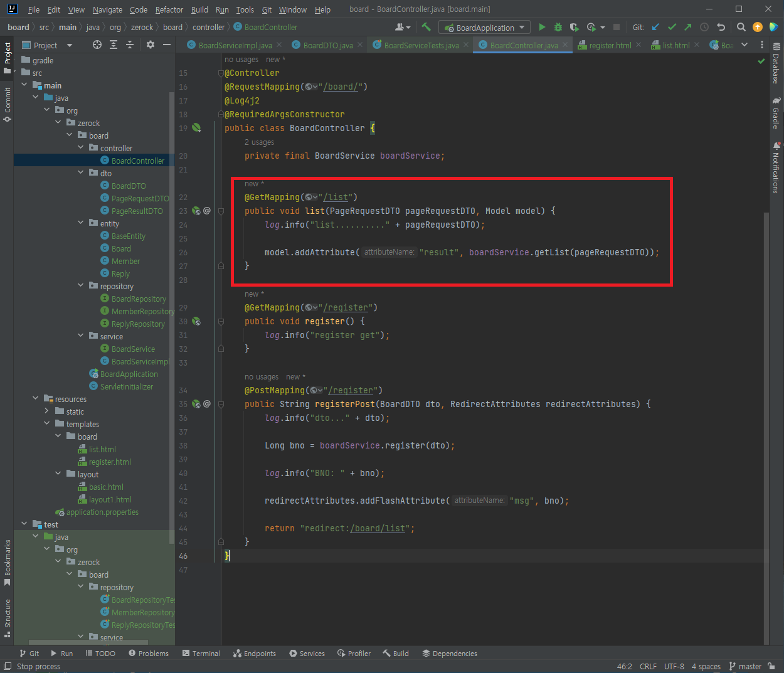This screenshot has width=784, height=673.
Task: Collapse the controller folder
Action: pos(81,148)
